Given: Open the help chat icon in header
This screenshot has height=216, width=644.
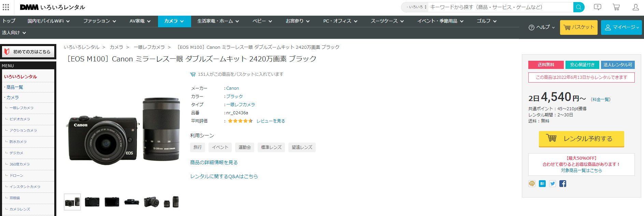Looking at the screenshot, I should click(x=598, y=7).
